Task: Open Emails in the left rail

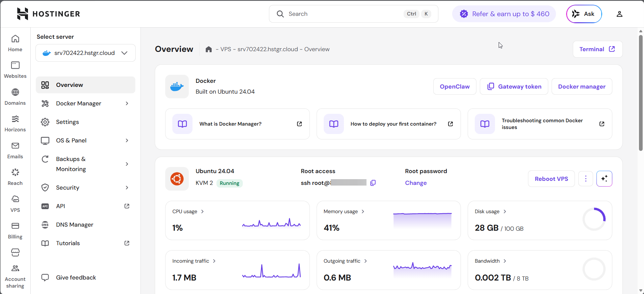Action: 15,151
